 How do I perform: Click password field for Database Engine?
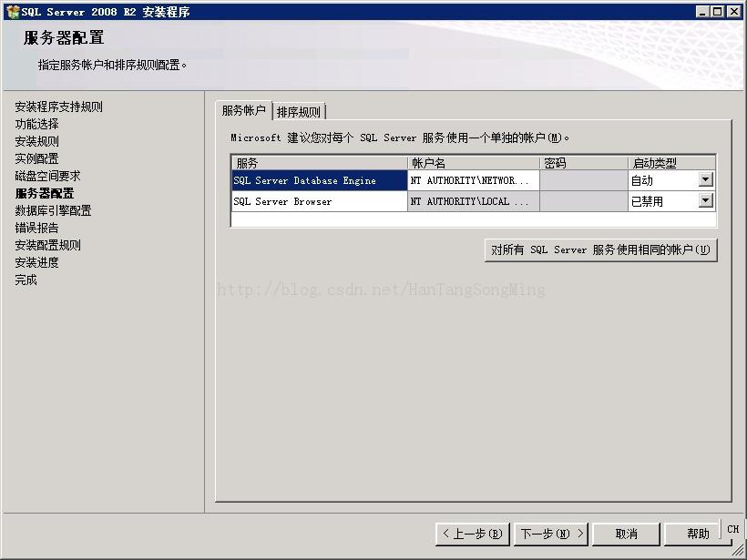point(584,180)
